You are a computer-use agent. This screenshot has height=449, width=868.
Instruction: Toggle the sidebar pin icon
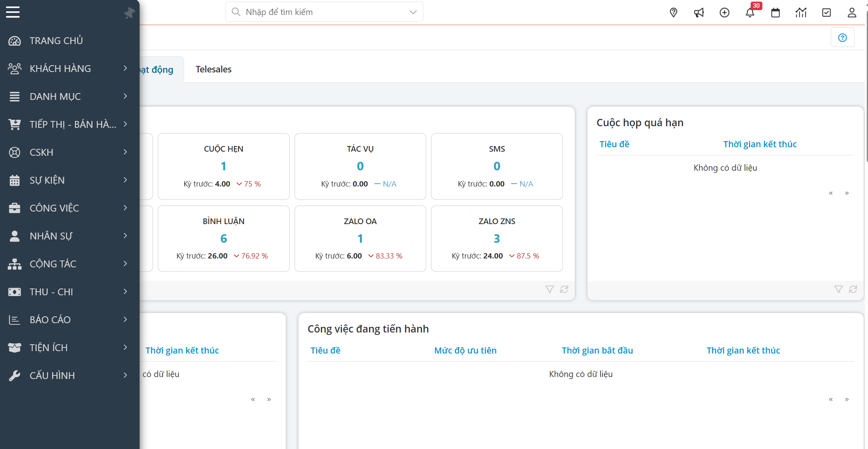(x=129, y=13)
